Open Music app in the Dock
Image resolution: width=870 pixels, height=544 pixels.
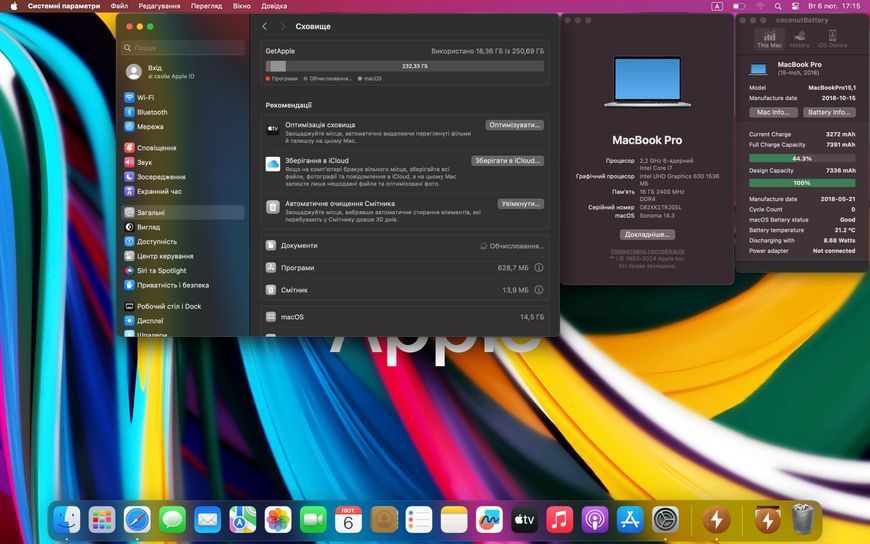559,520
